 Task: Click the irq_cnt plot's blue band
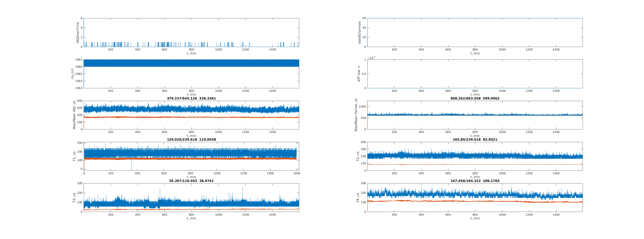191,63
